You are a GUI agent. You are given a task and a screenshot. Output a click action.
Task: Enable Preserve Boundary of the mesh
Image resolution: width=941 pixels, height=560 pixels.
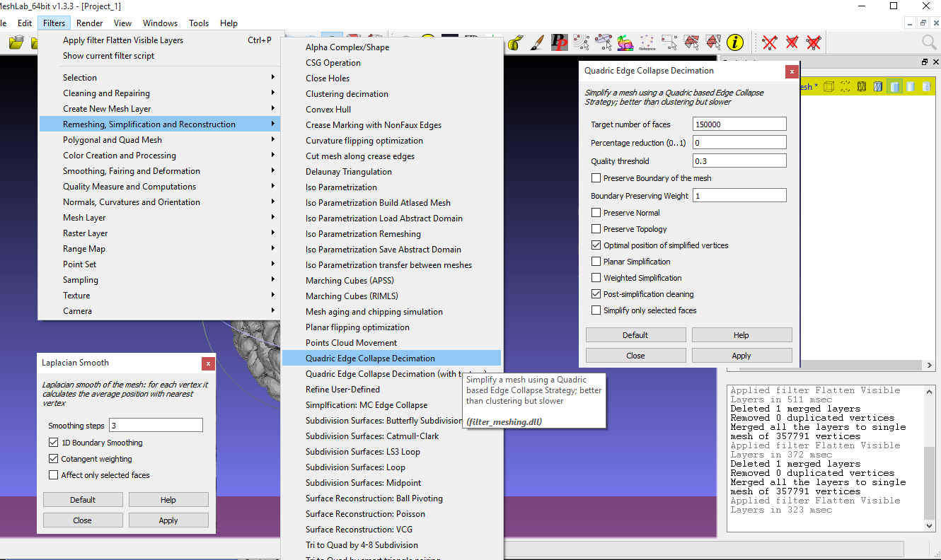point(596,178)
